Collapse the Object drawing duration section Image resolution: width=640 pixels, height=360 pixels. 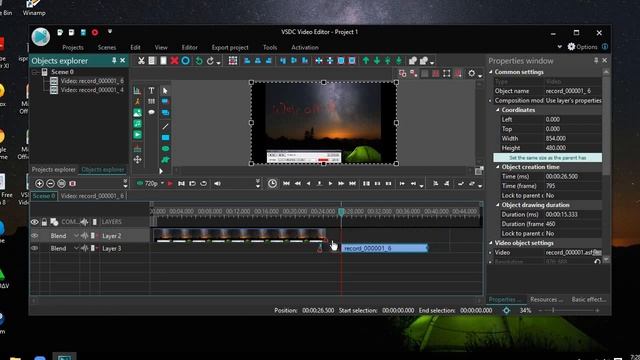(x=498, y=205)
